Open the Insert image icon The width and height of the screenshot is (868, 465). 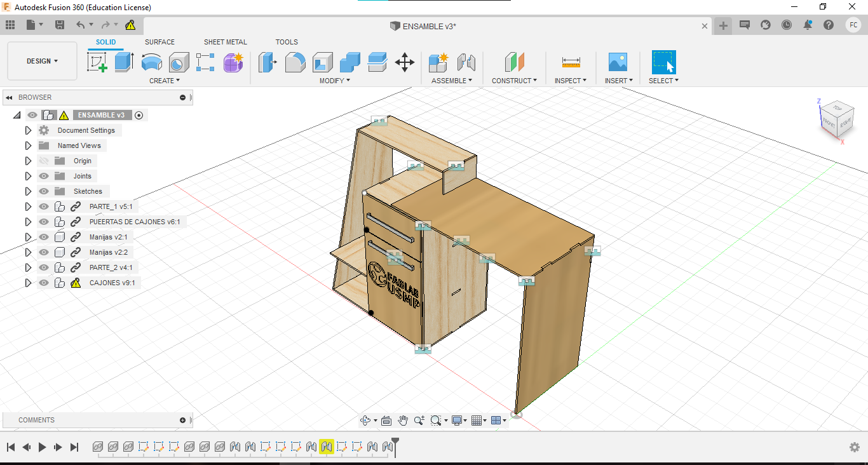point(617,62)
